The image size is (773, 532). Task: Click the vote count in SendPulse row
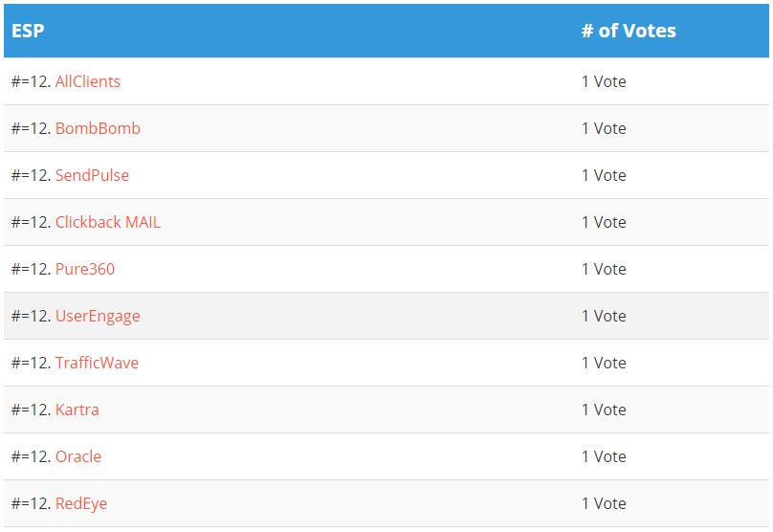tap(604, 175)
